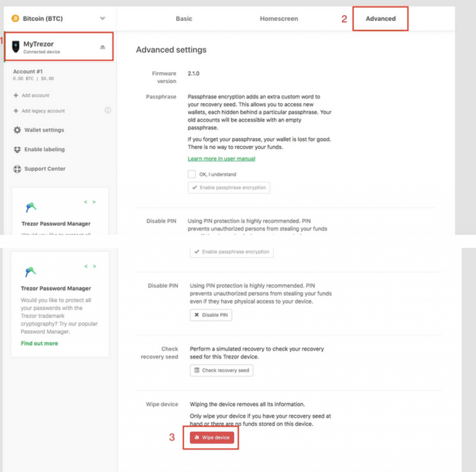This screenshot has height=472, width=476.
Task: Click the Find out more link
Action: pyautogui.click(x=40, y=344)
